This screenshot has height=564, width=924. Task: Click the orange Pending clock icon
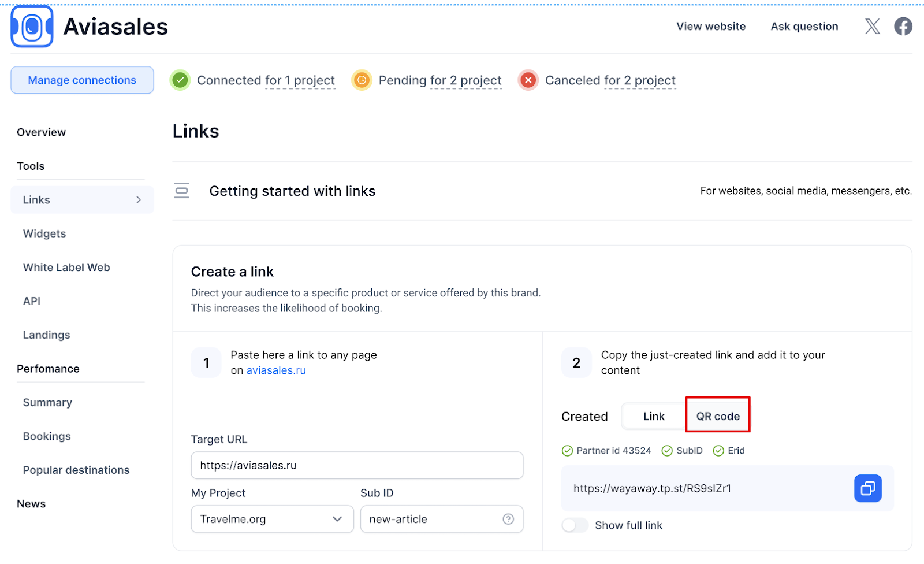click(362, 80)
